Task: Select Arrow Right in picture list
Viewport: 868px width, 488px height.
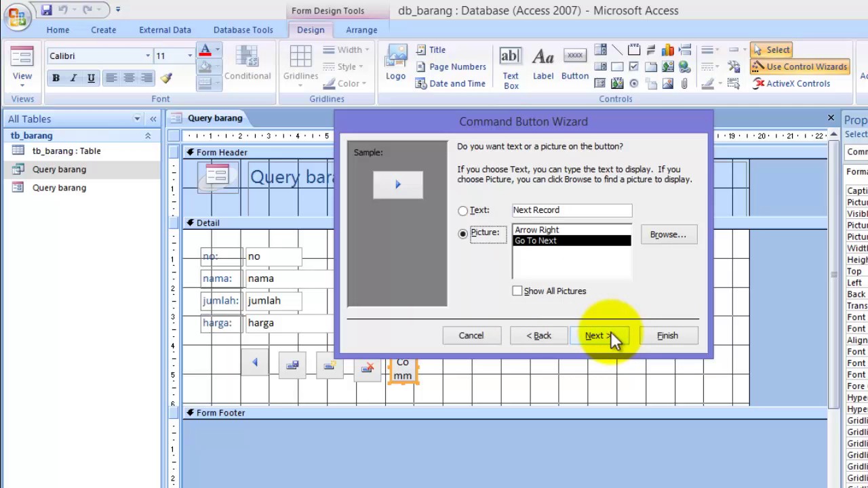Action: click(x=571, y=230)
